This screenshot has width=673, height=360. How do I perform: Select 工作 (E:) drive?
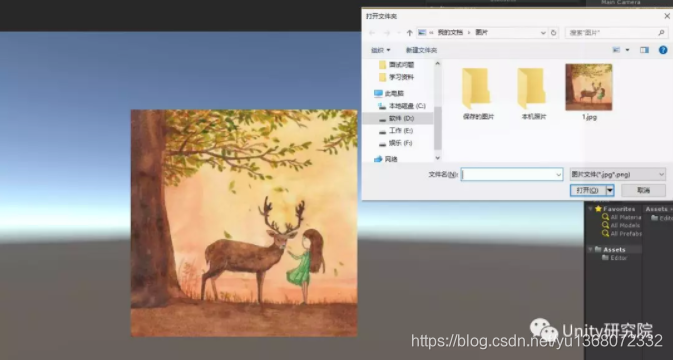click(x=396, y=130)
